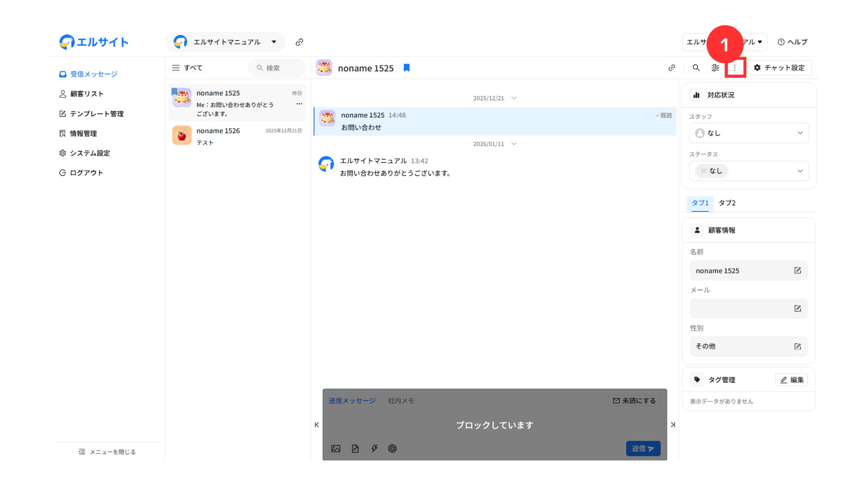Click the document template icon in composer

[x=355, y=449]
